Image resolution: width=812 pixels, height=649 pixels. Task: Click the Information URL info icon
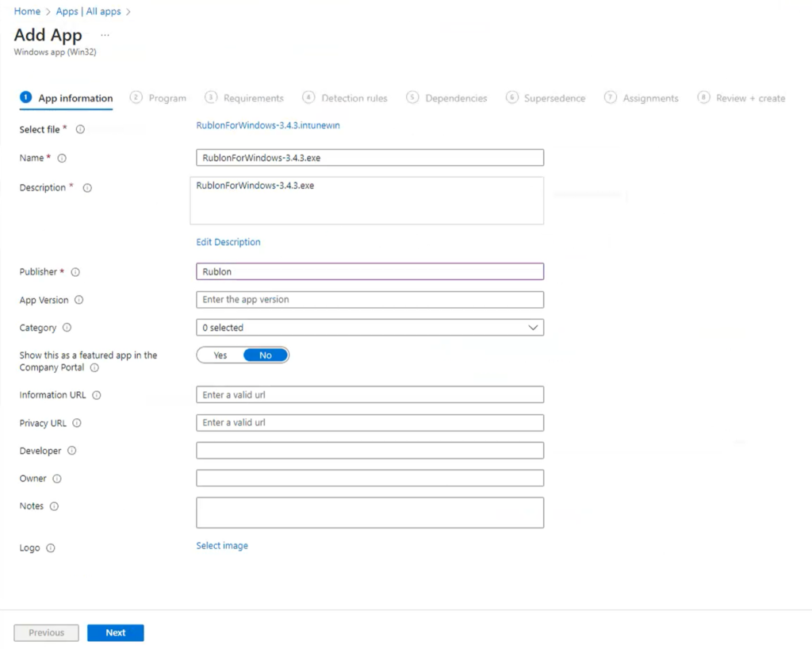coord(95,395)
